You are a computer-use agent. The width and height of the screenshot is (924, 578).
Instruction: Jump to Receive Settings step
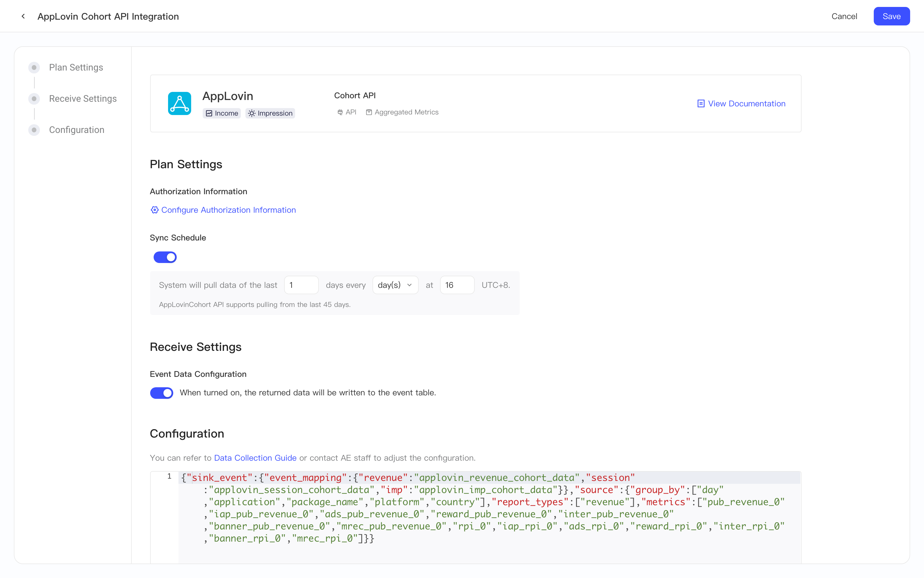coord(83,99)
